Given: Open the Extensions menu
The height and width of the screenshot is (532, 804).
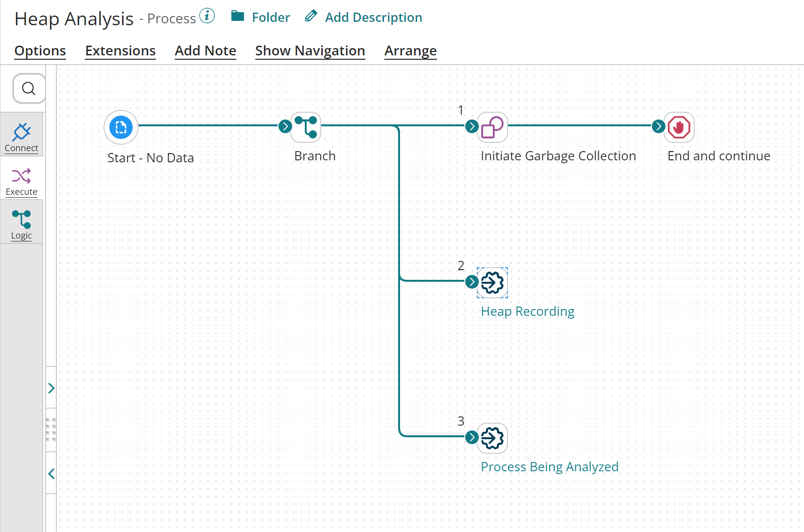Looking at the screenshot, I should point(120,51).
